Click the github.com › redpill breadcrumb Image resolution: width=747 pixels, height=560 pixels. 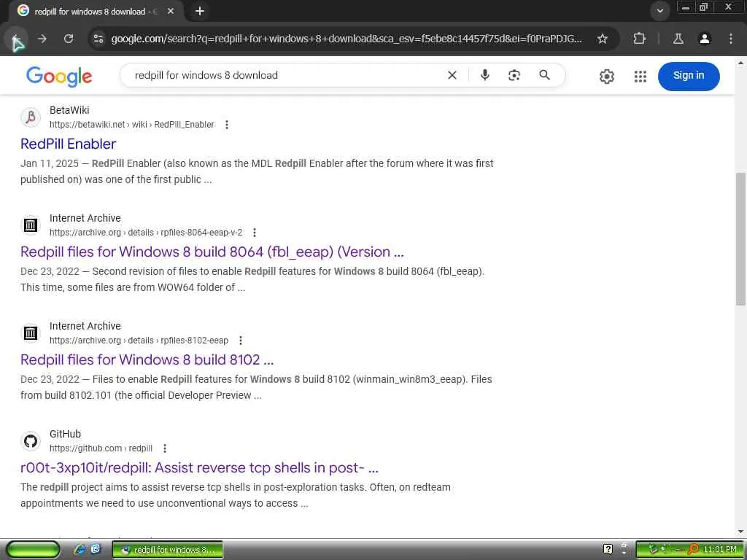(x=101, y=448)
